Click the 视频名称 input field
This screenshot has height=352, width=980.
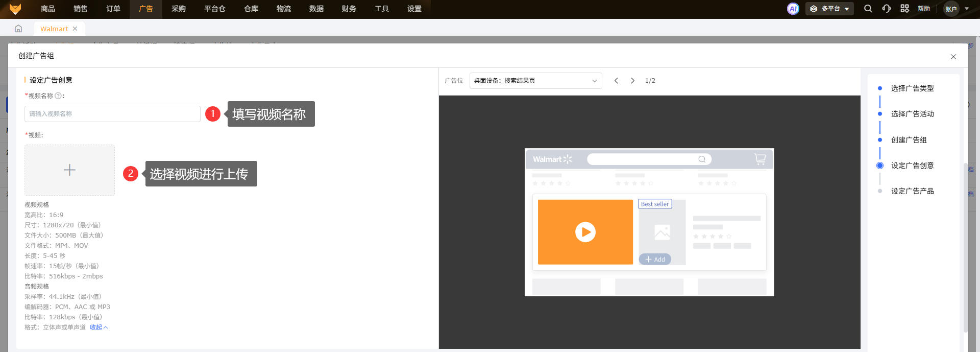point(112,114)
